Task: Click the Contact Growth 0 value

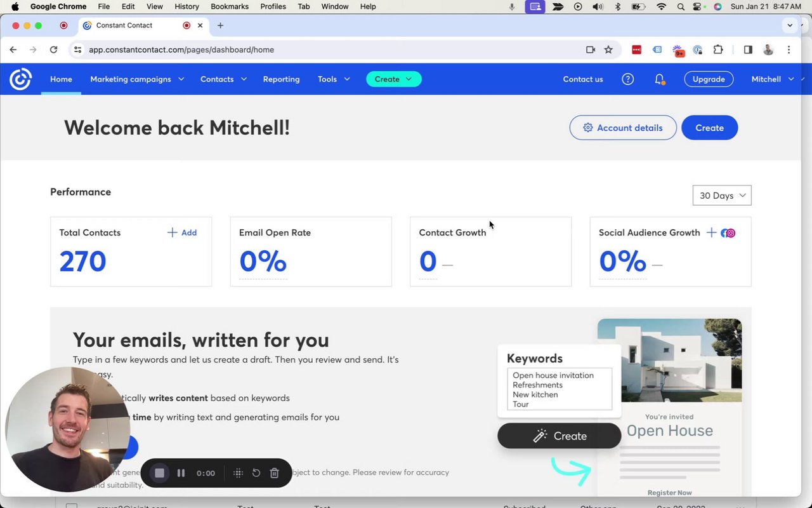Action: (x=428, y=262)
